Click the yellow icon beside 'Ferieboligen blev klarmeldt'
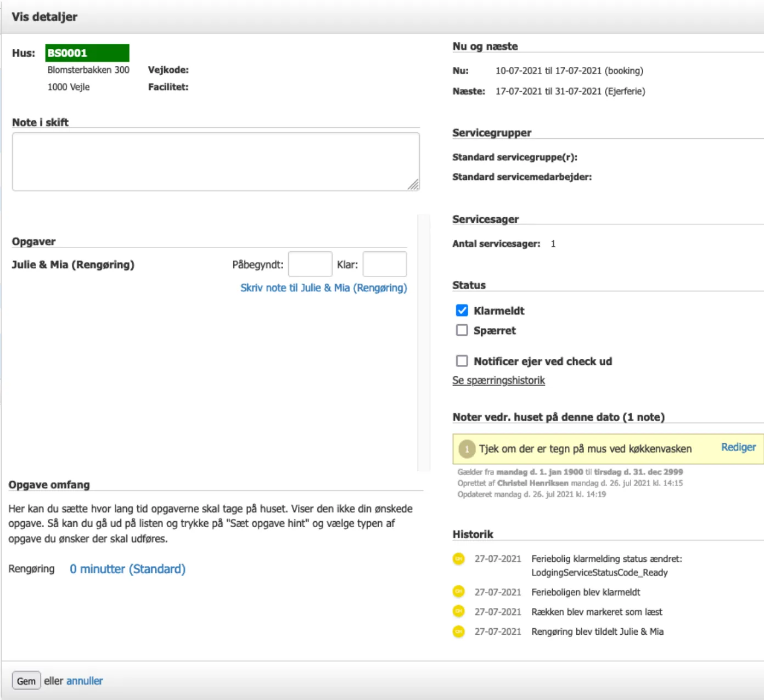 pos(458,591)
